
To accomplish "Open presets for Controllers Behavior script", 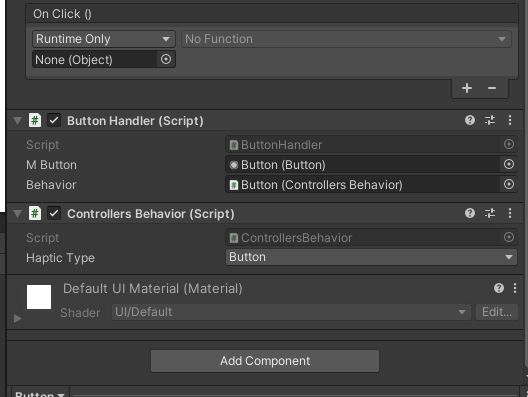I will [490, 213].
